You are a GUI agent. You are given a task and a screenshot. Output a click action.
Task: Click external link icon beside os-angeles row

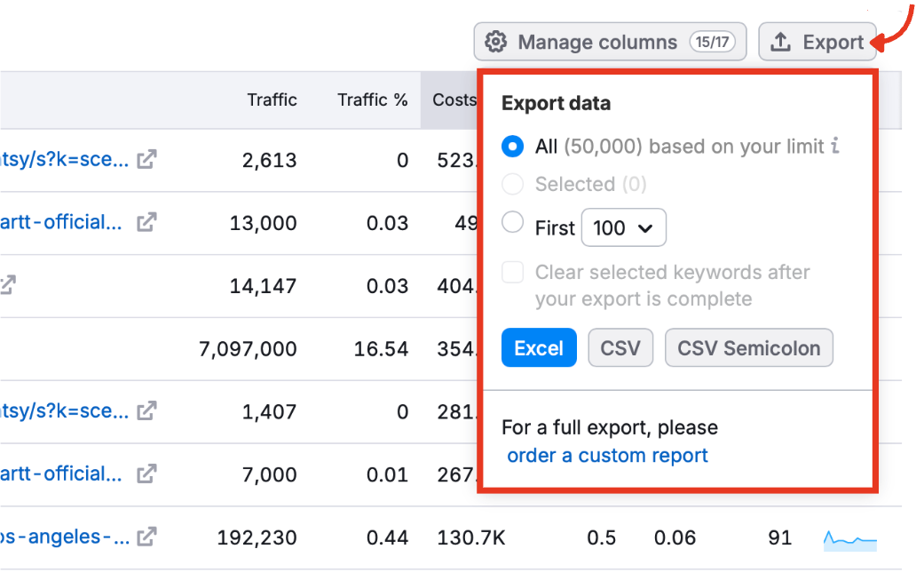click(145, 537)
